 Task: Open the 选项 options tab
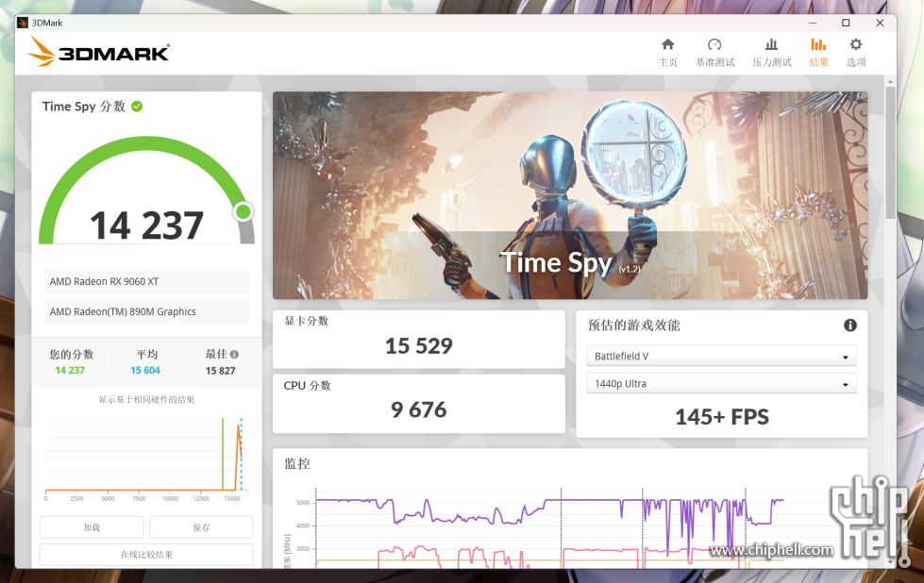(x=856, y=53)
